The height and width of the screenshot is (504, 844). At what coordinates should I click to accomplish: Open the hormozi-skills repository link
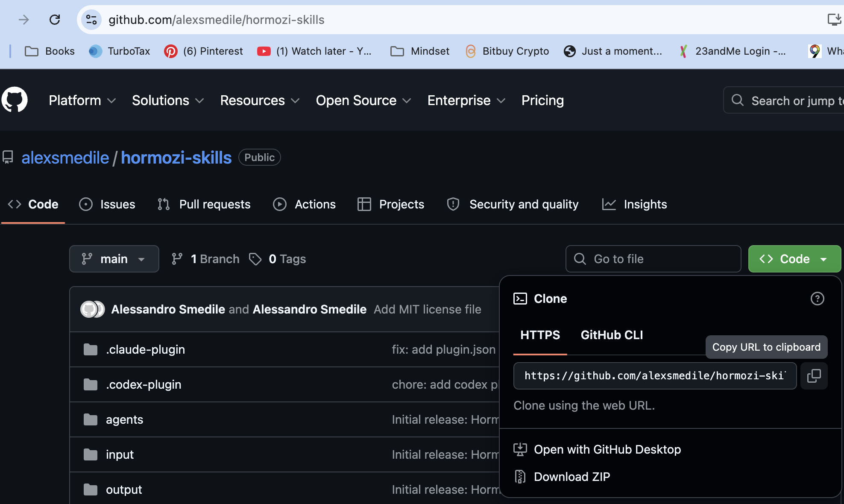(176, 158)
